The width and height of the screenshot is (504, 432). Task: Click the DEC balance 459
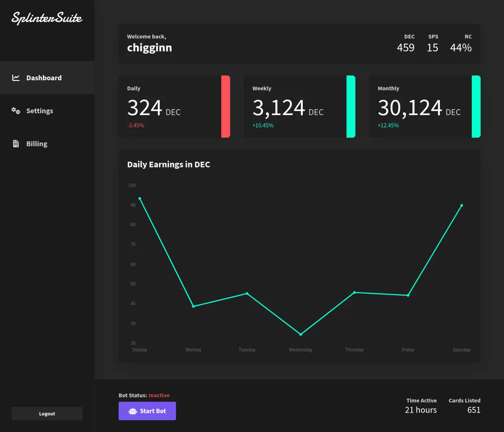[x=406, y=48]
